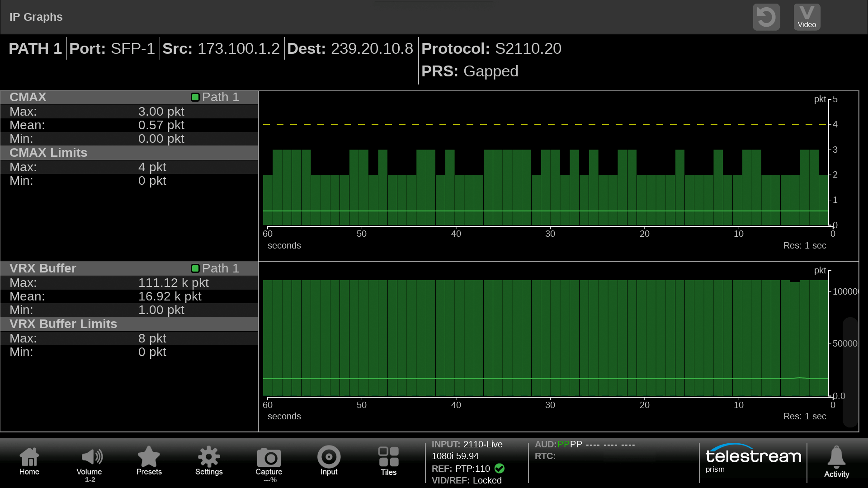Click the undo arrow icon at top

(766, 17)
